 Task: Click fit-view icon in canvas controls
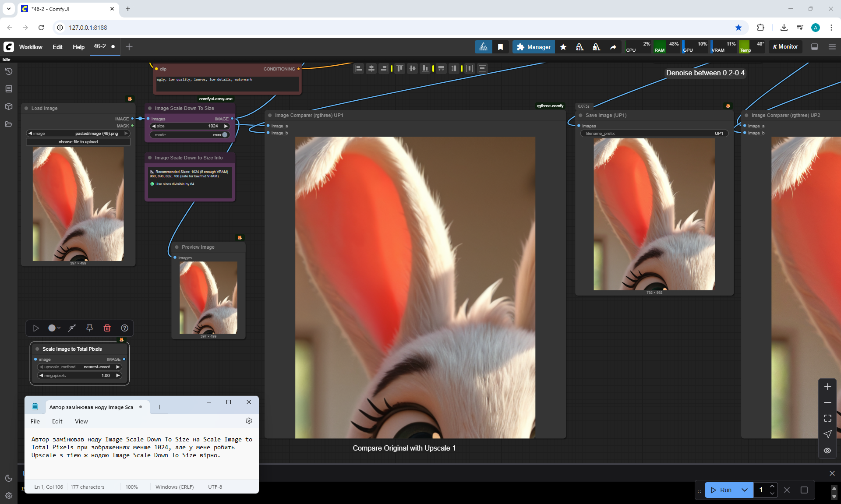coord(827,418)
